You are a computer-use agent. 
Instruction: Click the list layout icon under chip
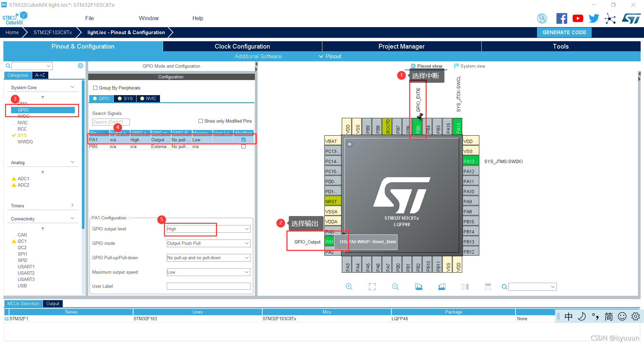488,287
